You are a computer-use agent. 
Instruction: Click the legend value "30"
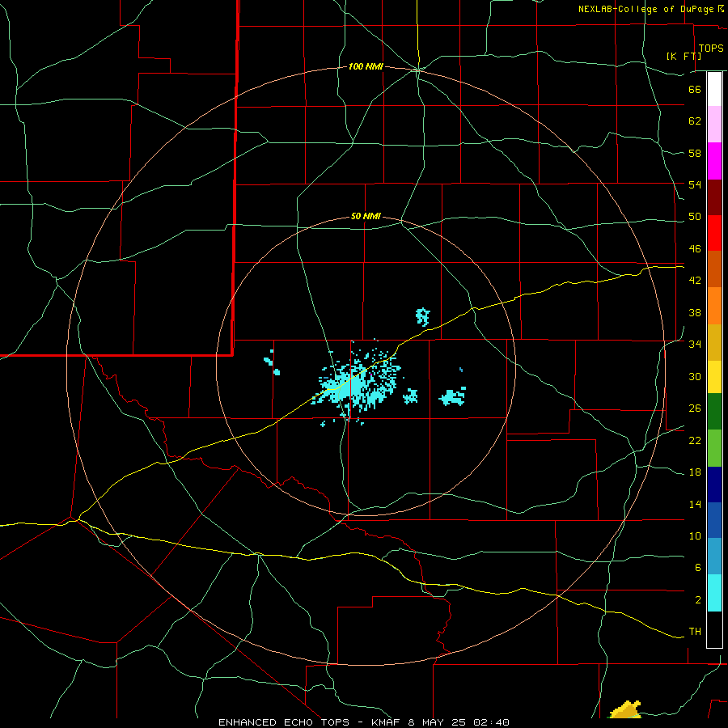(x=695, y=376)
